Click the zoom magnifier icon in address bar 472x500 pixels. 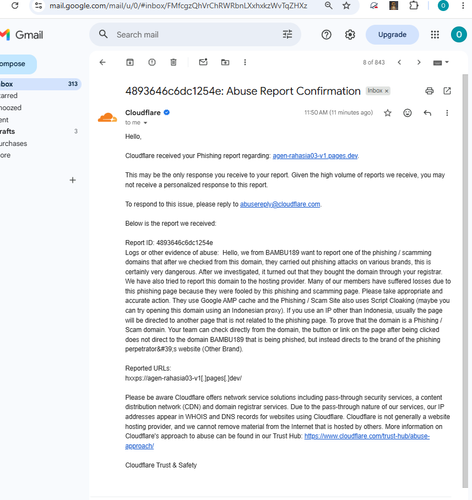[x=328, y=5]
